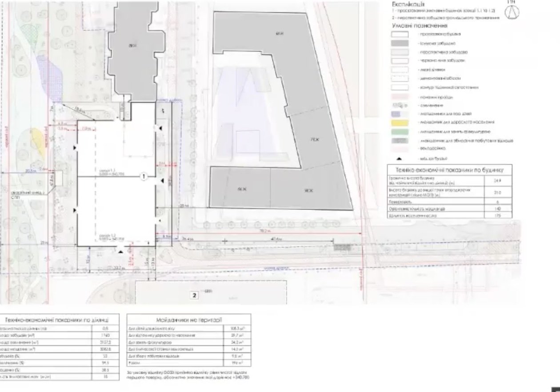Image resolution: width=560 pixels, height=392 pixels.
Task: Select the 108.3 m² cell in playgrounds table
Action: point(240,329)
